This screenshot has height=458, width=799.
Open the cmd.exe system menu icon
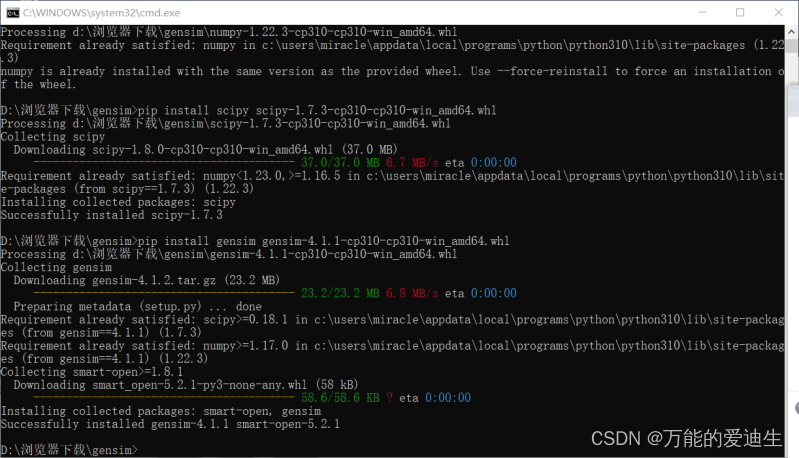[x=12, y=13]
